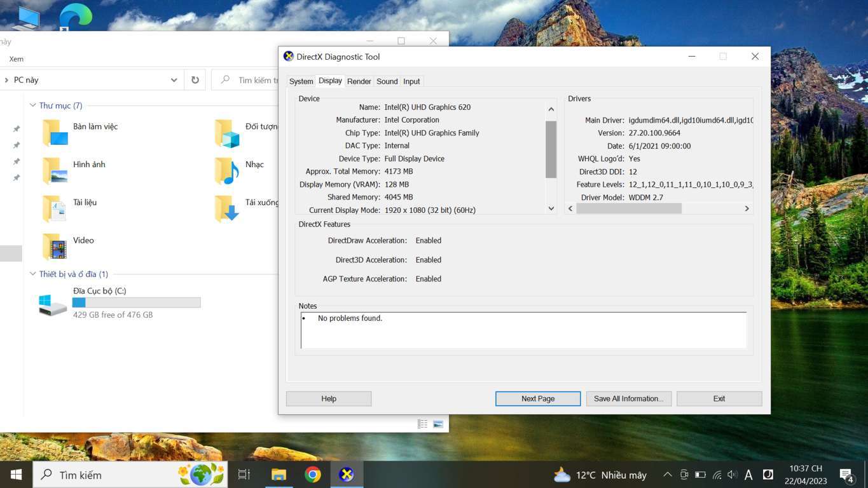This screenshot has height=488, width=868.
Task: Open the notification center icon
Action: (846, 475)
